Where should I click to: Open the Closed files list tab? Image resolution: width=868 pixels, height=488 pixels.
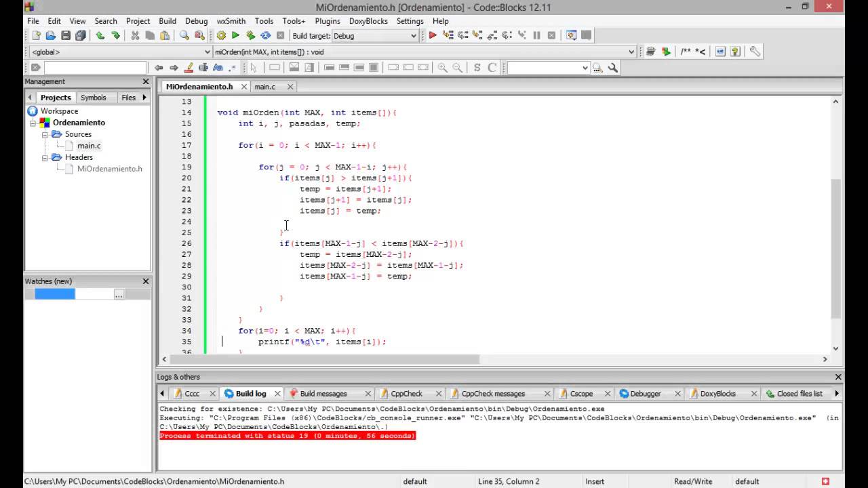tap(800, 394)
